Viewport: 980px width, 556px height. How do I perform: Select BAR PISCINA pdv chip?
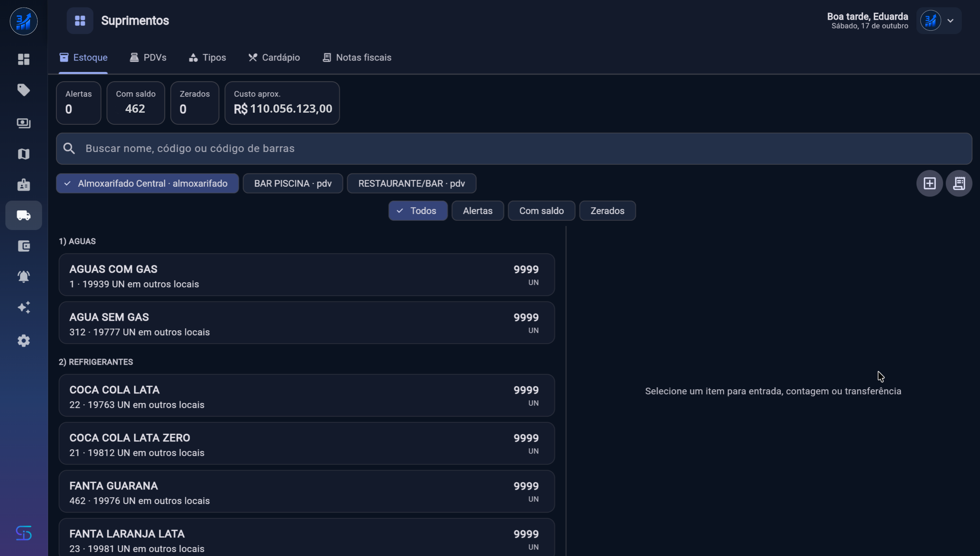tap(293, 183)
